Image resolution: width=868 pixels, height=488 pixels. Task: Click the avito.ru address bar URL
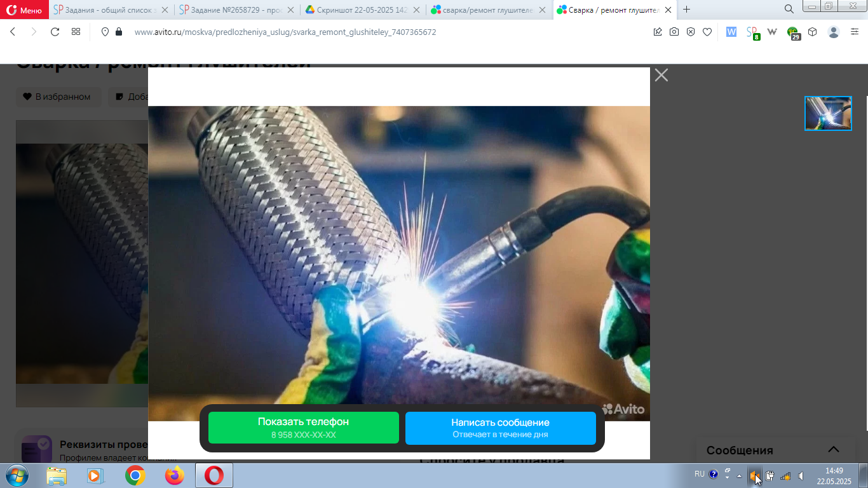click(285, 32)
